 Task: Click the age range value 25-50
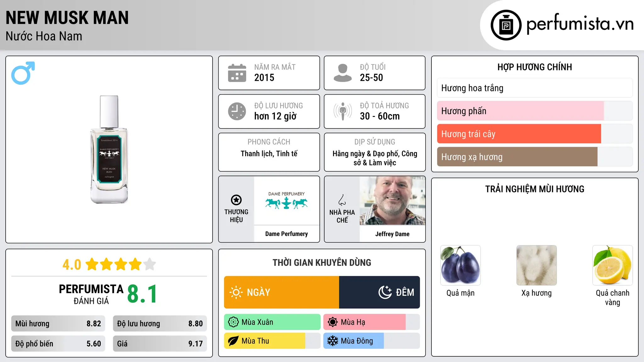tap(371, 78)
